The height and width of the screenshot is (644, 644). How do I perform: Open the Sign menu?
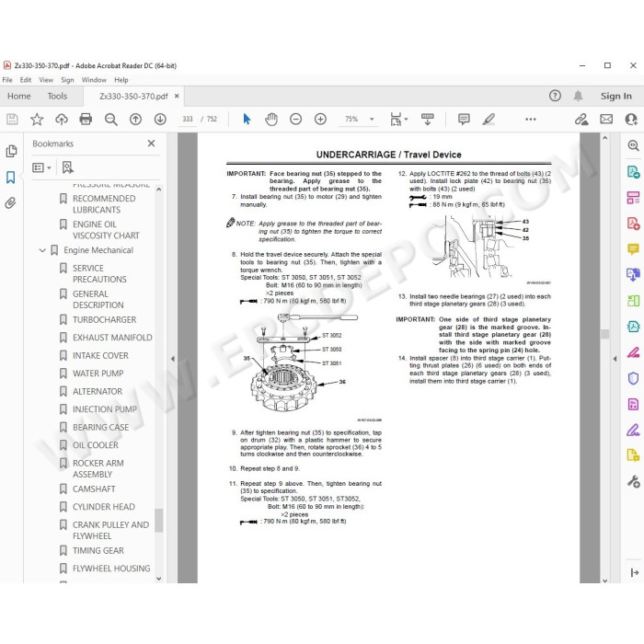[x=67, y=80]
